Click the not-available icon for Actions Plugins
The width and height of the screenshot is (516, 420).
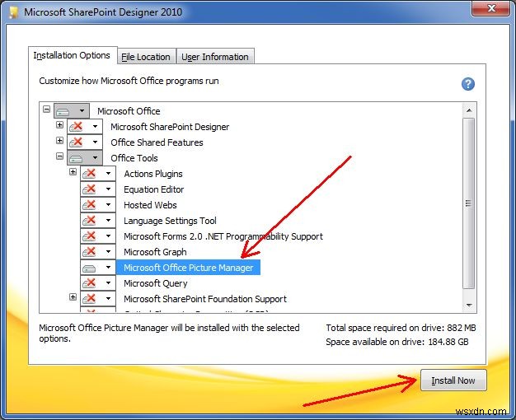[x=89, y=174]
